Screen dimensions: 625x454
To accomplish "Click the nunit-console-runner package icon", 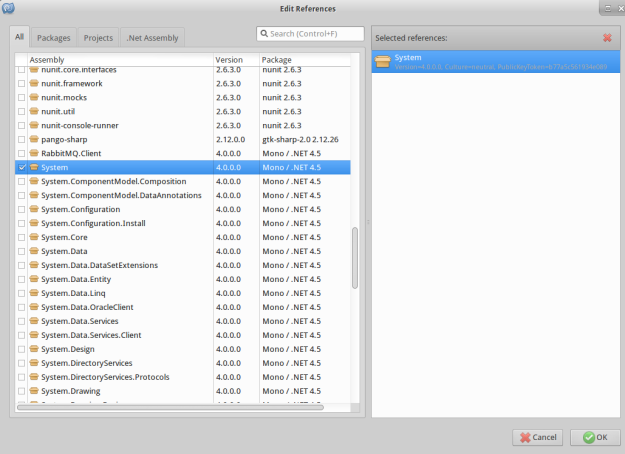I will pyautogui.click(x=34, y=125).
